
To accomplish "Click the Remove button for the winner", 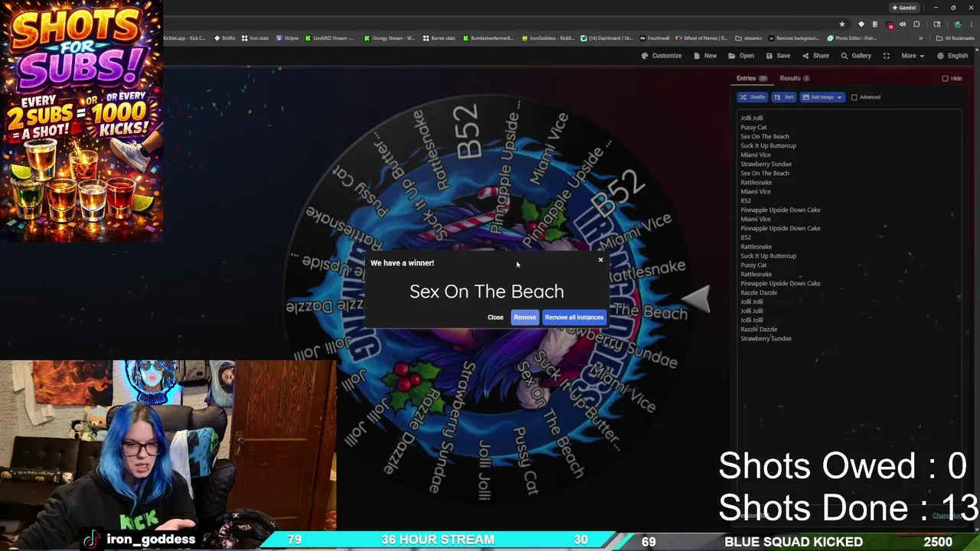I will [x=524, y=318].
